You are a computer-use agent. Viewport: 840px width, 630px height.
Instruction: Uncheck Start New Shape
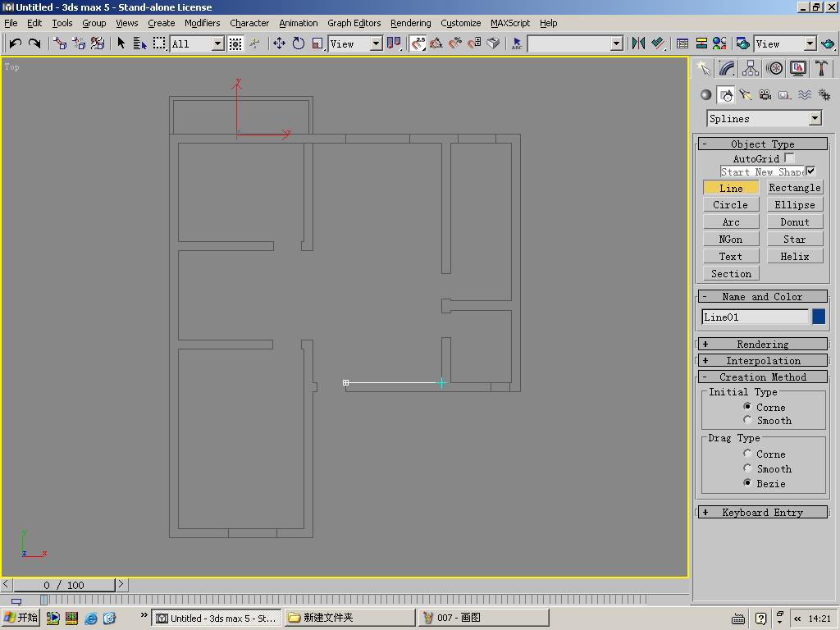(810, 171)
